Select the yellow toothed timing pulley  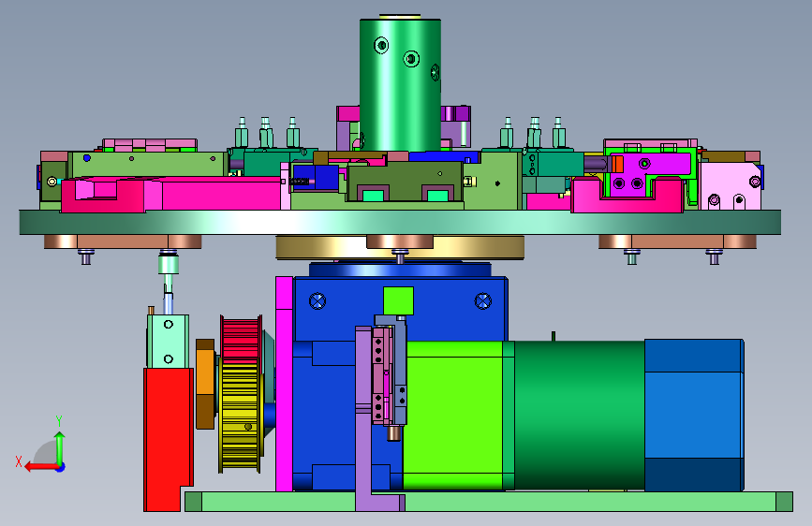[x=239, y=416]
